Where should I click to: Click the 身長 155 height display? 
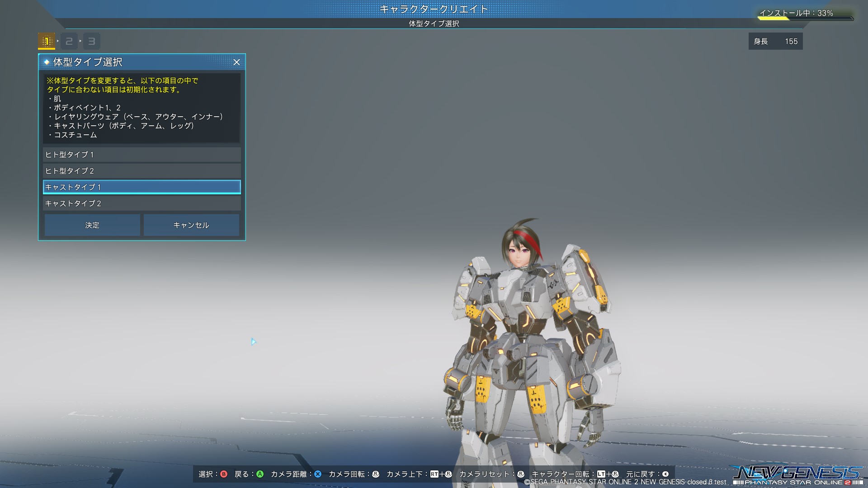775,41
